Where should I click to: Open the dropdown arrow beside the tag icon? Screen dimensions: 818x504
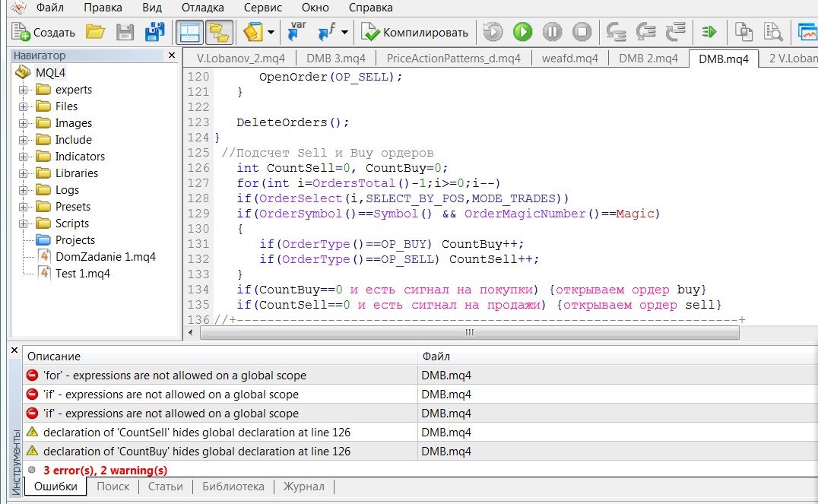(x=271, y=33)
